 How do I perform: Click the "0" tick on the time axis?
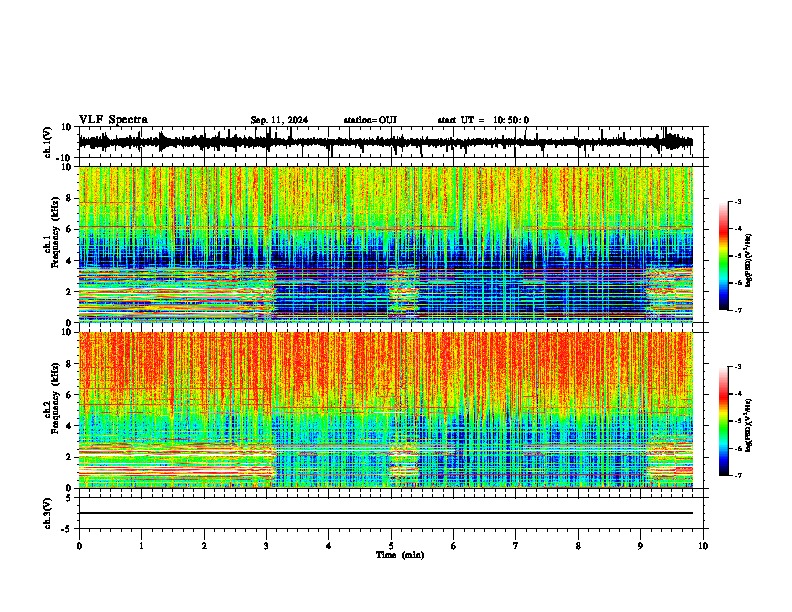click(x=79, y=546)
